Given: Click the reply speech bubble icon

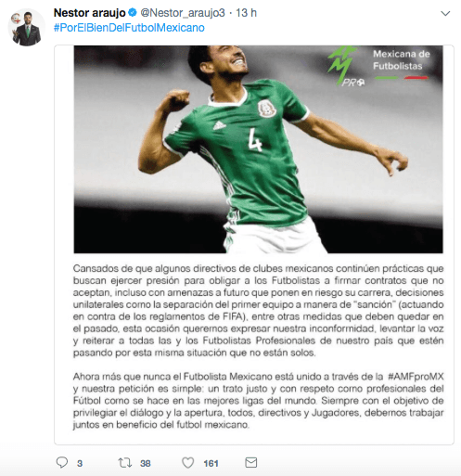Looking at the screenshot, I should [62, 463].
